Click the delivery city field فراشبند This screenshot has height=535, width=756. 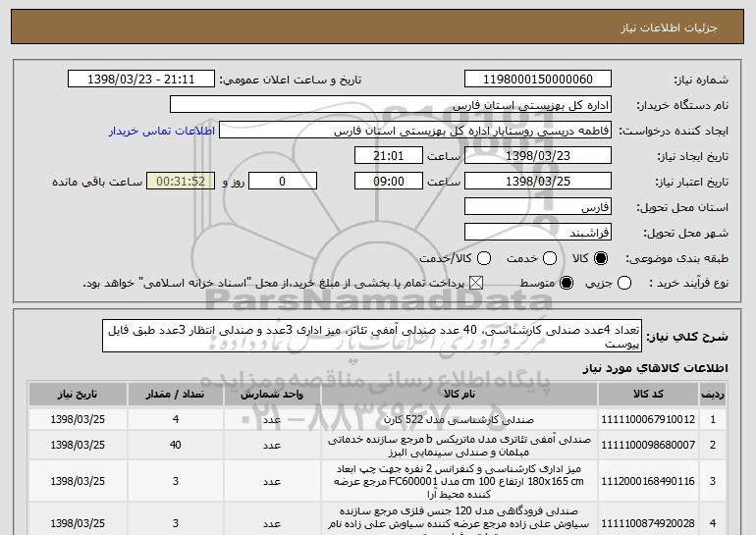pos(538,233)
